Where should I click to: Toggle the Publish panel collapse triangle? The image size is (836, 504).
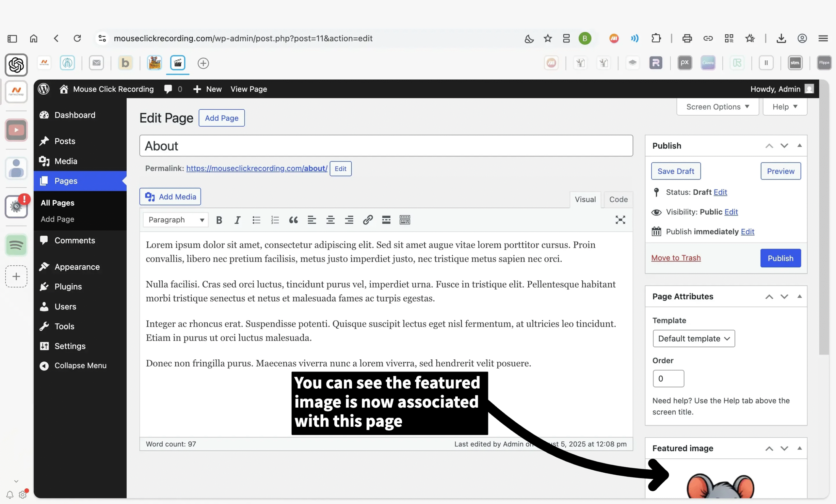click(x=799, y=146)
